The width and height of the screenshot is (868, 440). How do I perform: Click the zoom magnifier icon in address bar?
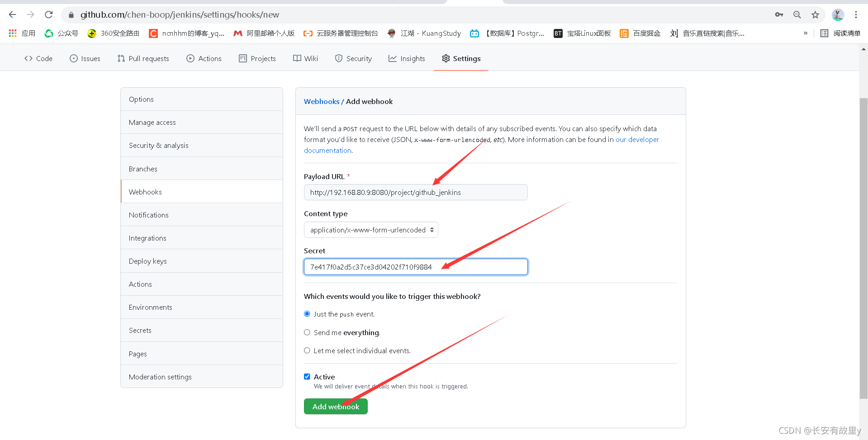[x=797, y=15]
